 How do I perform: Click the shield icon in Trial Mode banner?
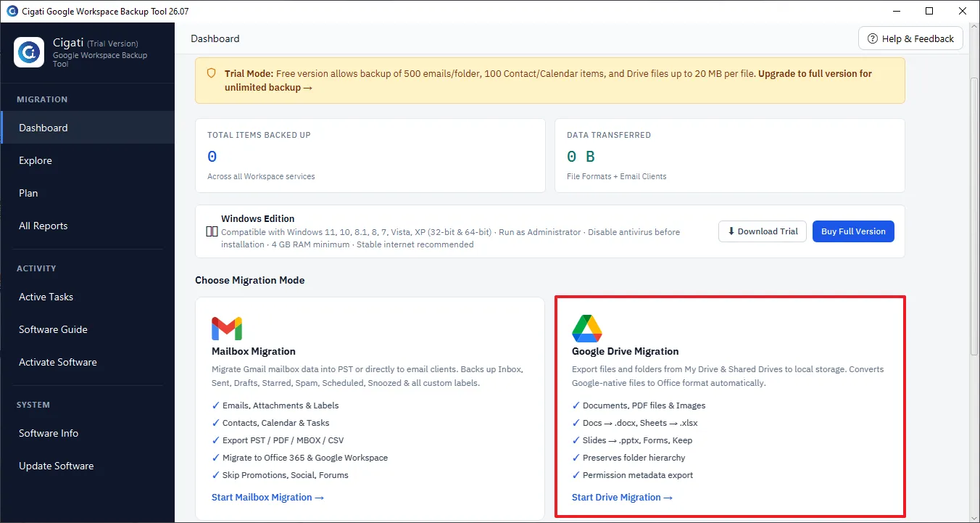[x=212, y=73]
